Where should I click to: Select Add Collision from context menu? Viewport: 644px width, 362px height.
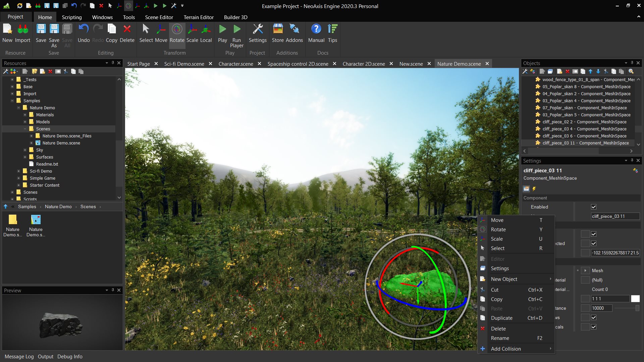pyautogui.click(x=505, y=349)
